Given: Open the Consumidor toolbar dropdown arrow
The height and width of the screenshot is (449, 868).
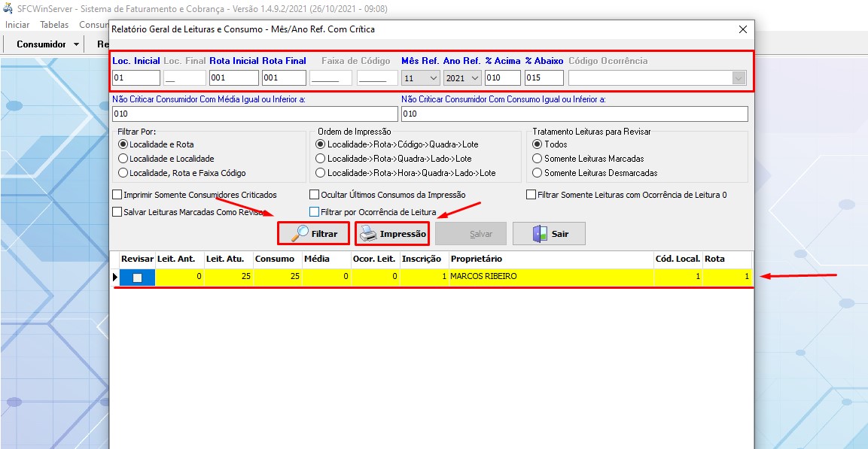Looking at the screenshot, I should [77, 44].
